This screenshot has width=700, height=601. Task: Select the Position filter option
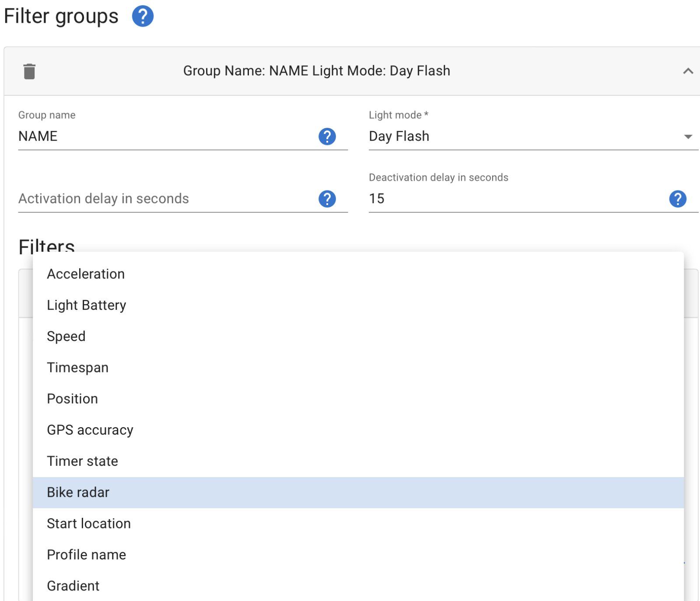click(x=73, y=399)
